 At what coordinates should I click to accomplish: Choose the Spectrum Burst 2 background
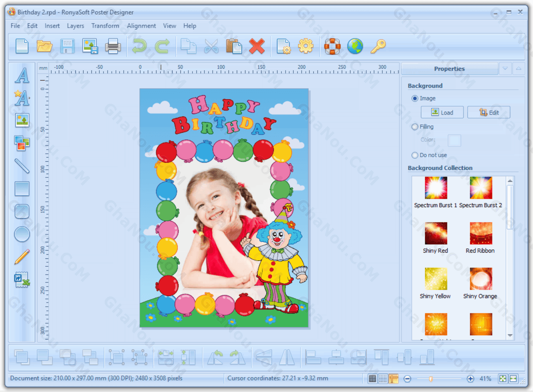tap(480, 192)
